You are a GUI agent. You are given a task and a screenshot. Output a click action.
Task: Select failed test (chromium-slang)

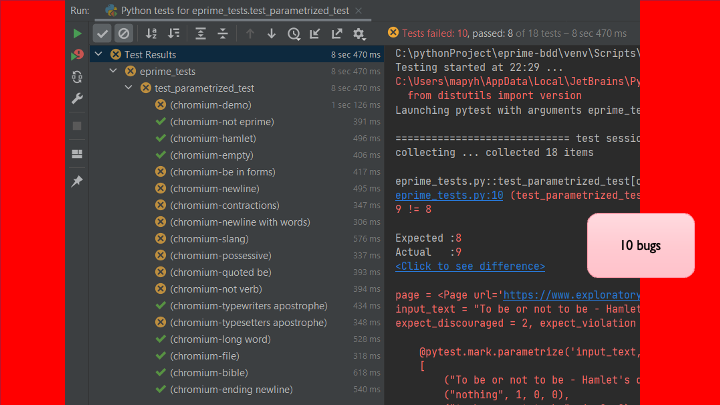coord(209,239)
